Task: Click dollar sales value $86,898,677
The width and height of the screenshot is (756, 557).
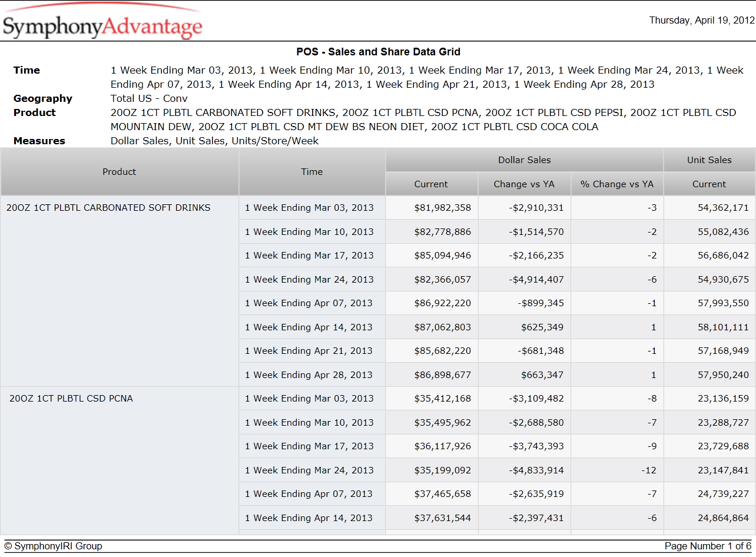Action: (443, 375)
